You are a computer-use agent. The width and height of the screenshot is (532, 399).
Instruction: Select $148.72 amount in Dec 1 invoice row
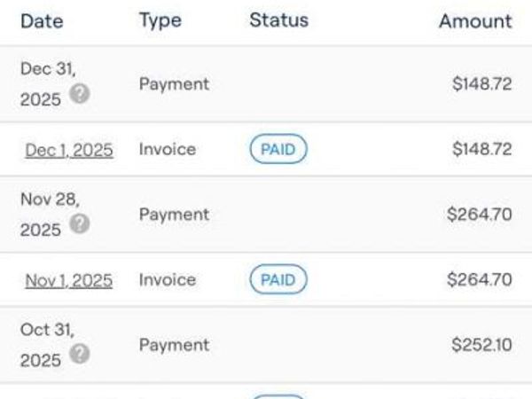[481, 150]
